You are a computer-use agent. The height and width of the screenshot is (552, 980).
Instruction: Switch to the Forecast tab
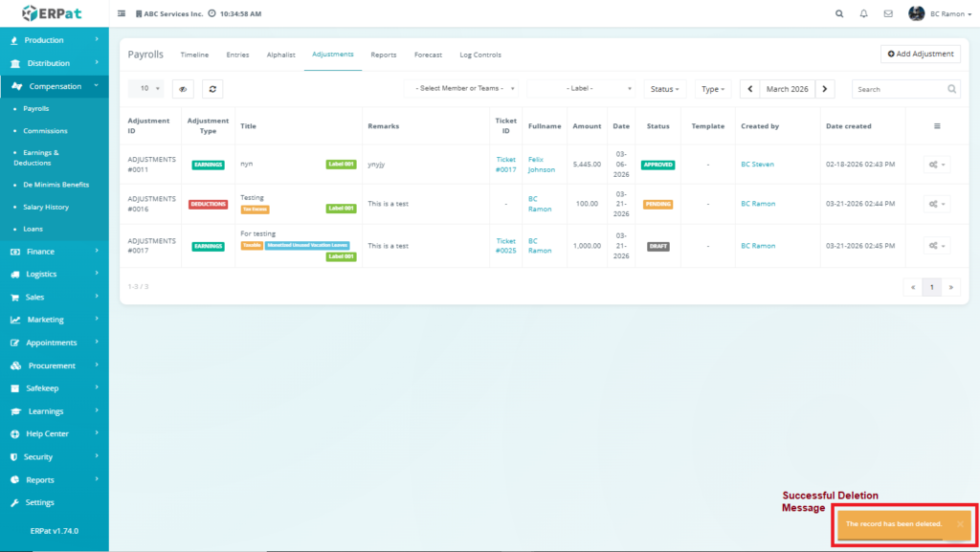tap(428, 55)
